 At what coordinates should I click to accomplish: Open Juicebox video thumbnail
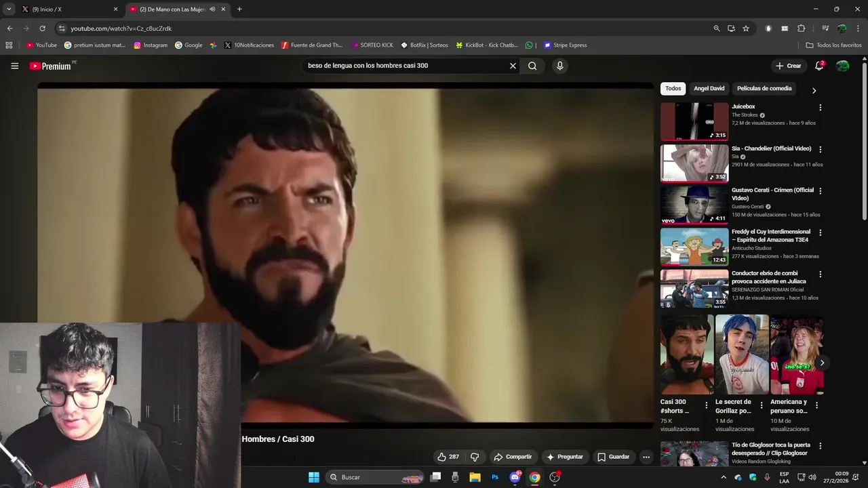click(694, 121)
